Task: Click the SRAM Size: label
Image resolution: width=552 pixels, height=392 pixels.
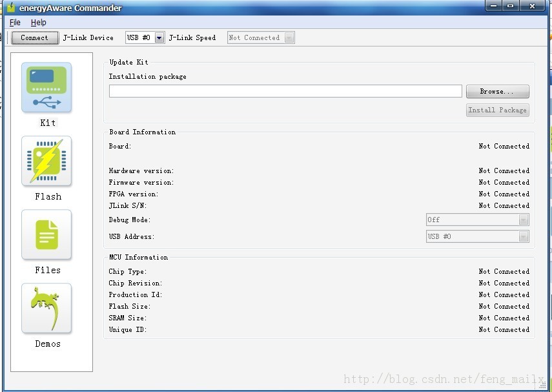Action: click(127, 318)
